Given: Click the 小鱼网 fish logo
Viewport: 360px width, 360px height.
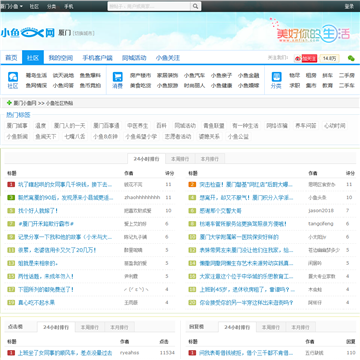Looking at the screenshot, I should point(27,33).
